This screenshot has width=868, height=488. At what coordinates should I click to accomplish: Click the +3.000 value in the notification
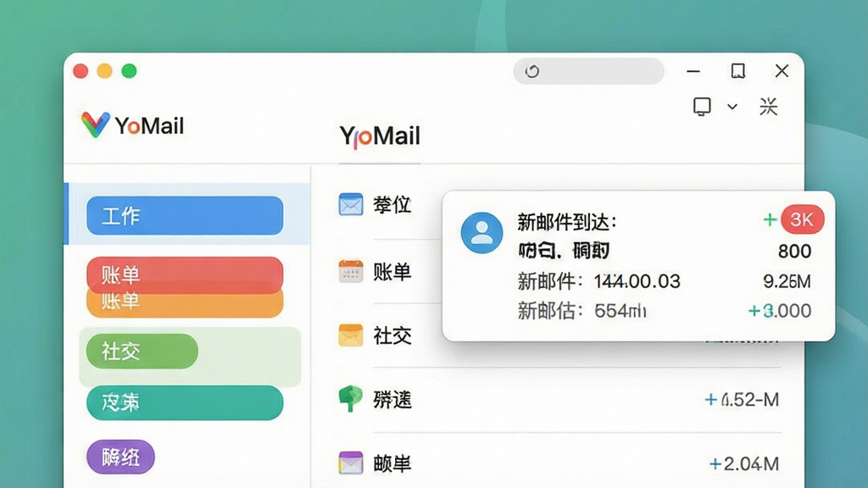[x=780, y=310]
